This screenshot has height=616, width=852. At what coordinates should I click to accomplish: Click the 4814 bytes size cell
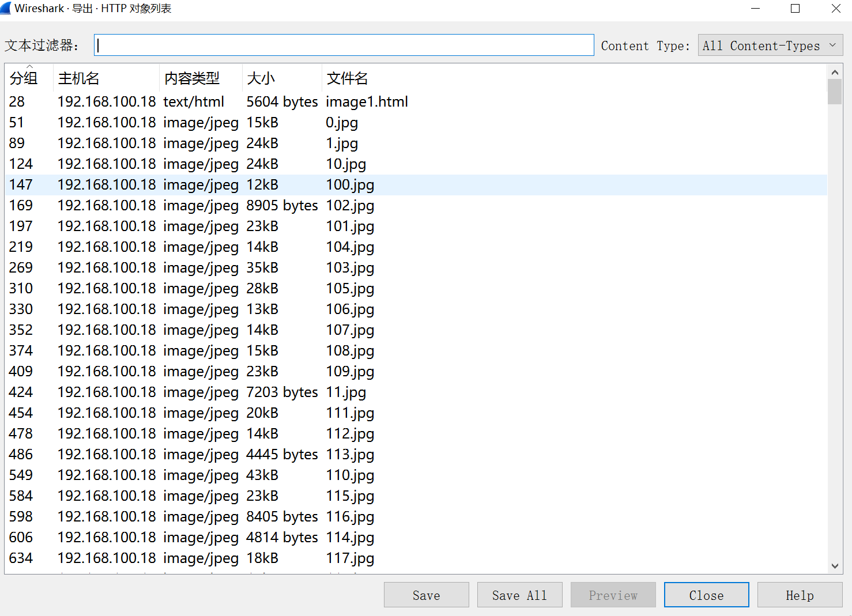pyautogui.click(x=282, y=538)
